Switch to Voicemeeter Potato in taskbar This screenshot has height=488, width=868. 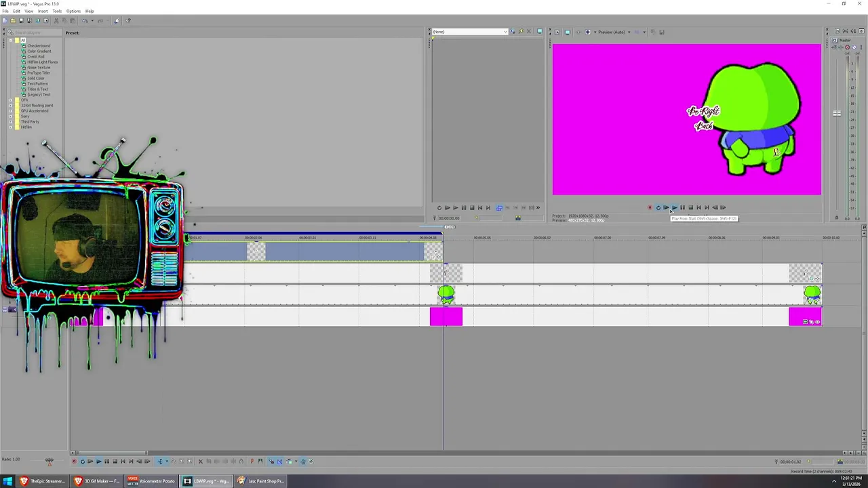(151, 481)
